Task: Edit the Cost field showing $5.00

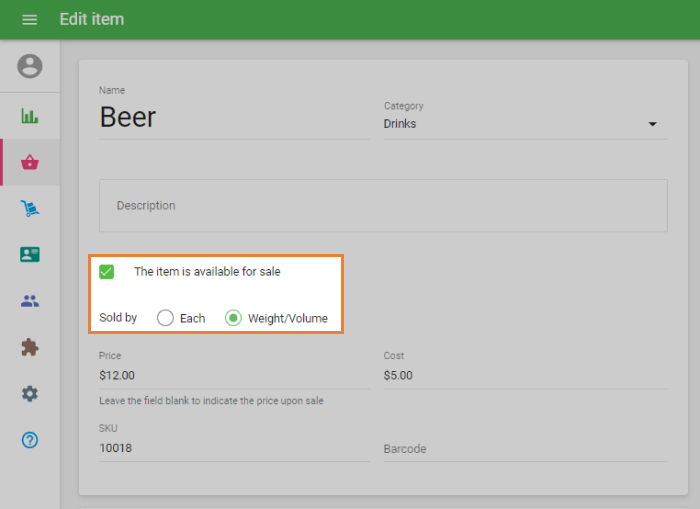Action: tap(524, 376)
